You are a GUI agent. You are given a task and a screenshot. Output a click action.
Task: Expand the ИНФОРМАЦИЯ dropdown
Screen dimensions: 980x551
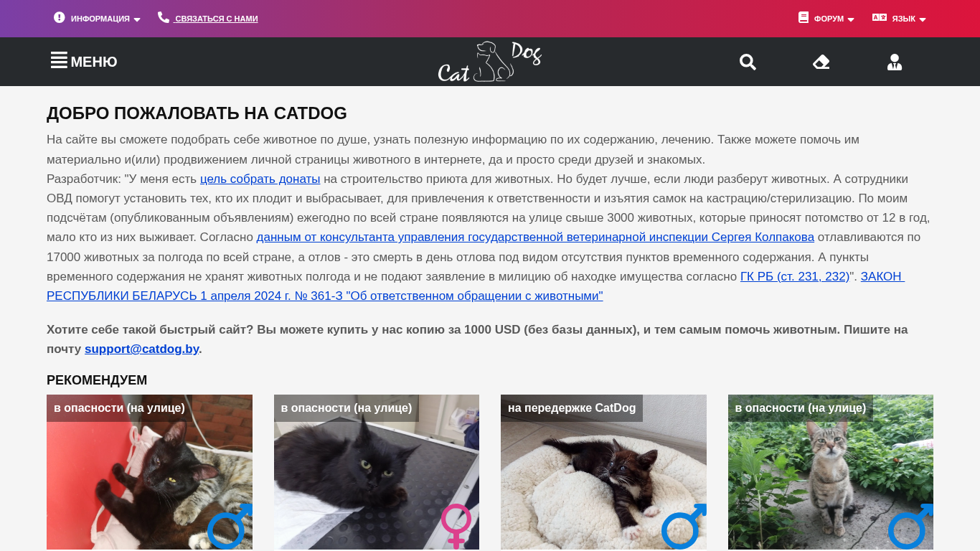[105, 19]
